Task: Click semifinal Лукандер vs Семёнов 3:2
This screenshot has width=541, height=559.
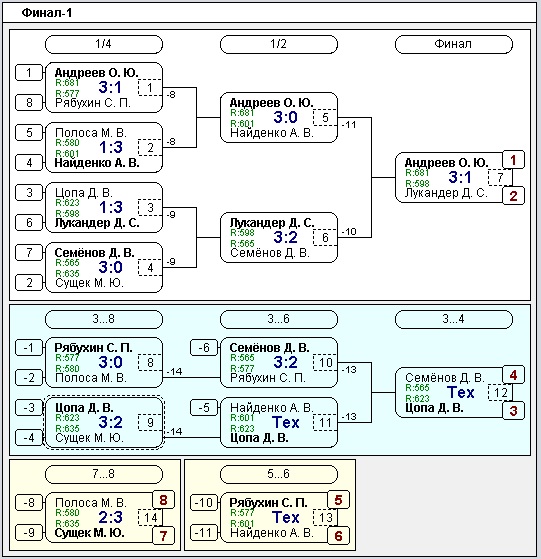Action: click(279, 238)
